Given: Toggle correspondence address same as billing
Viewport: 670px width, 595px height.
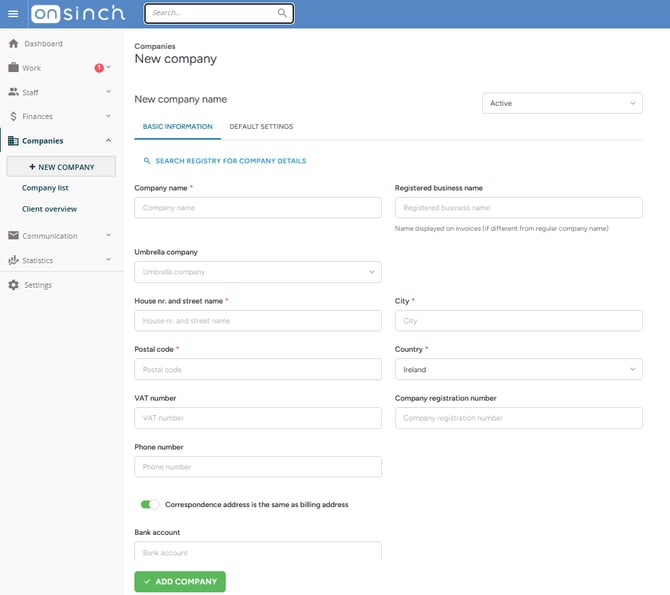Looking at the screenshot, I should point(150,505).
